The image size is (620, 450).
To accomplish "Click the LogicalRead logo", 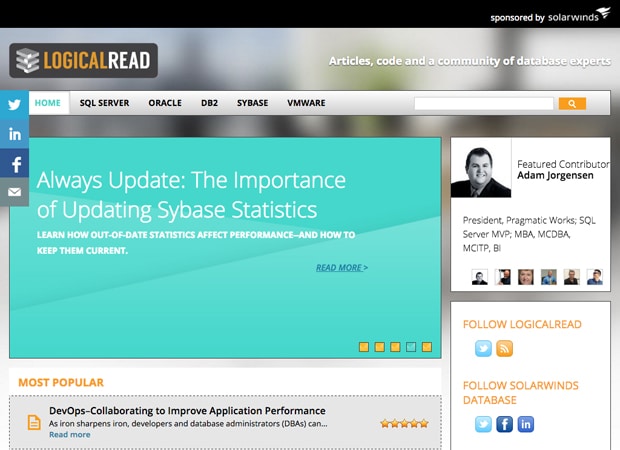I will pos(83,61).
